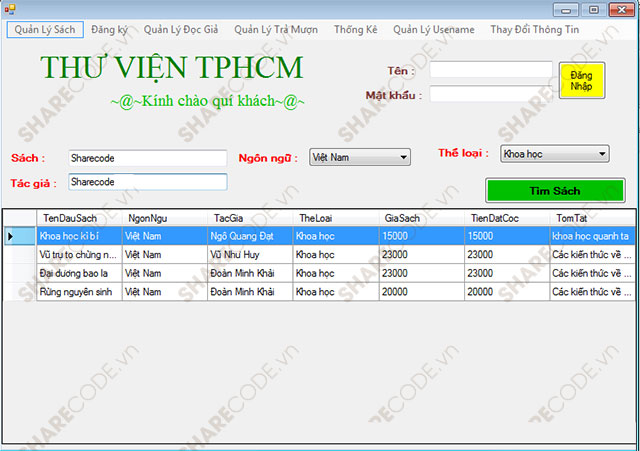Viewport: 640px width, 451px height.
Task: Sort by TenDauSach column header
Action: pos(79,218)
